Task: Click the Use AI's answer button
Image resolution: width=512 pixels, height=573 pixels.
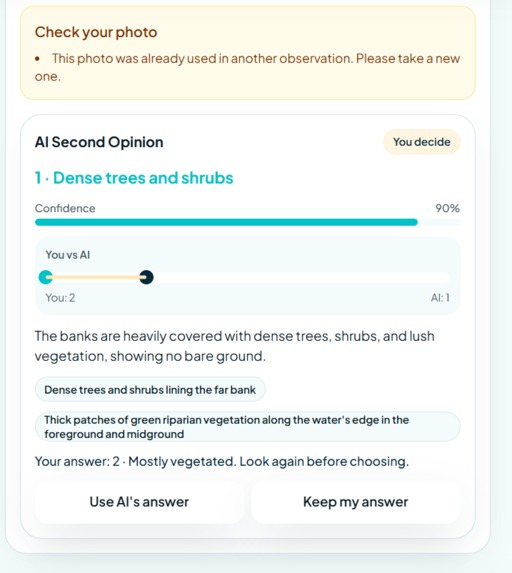Action: click(139, 502)
